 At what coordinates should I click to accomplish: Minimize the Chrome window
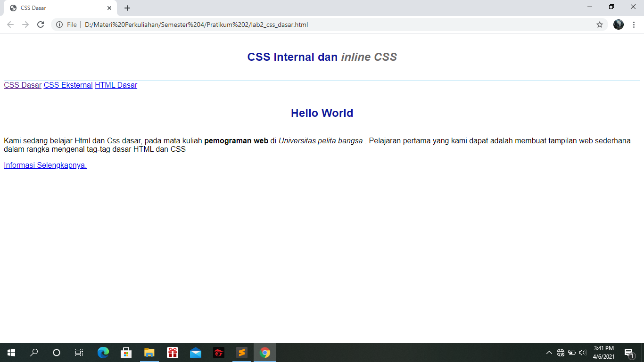pos(590,7)
